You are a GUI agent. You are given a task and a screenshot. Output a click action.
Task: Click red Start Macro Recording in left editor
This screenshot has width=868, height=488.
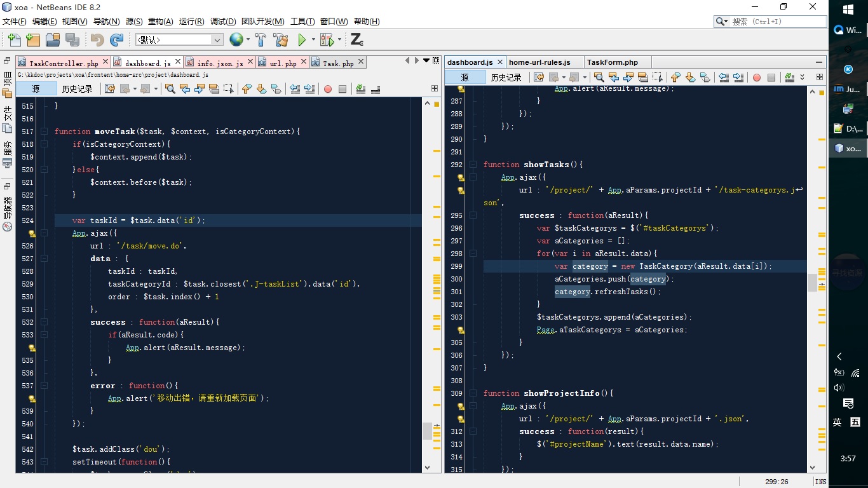[x=328, y=89]
